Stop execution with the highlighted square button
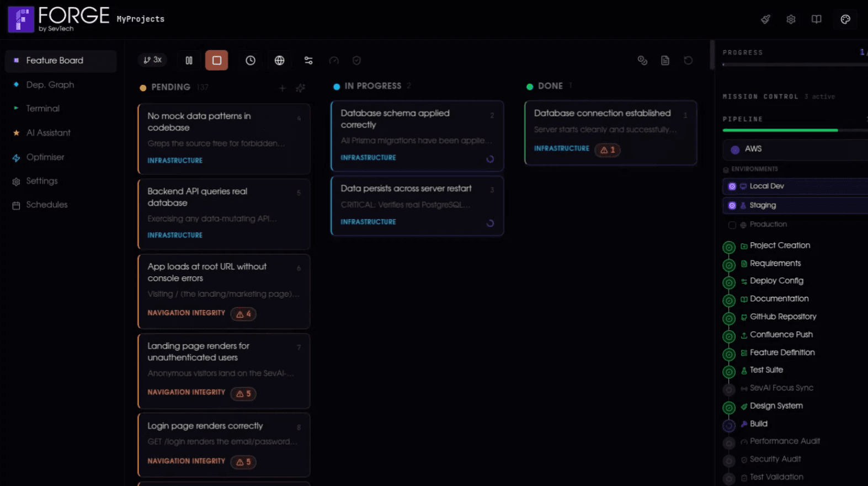868x486 pixels. (217, 61)
